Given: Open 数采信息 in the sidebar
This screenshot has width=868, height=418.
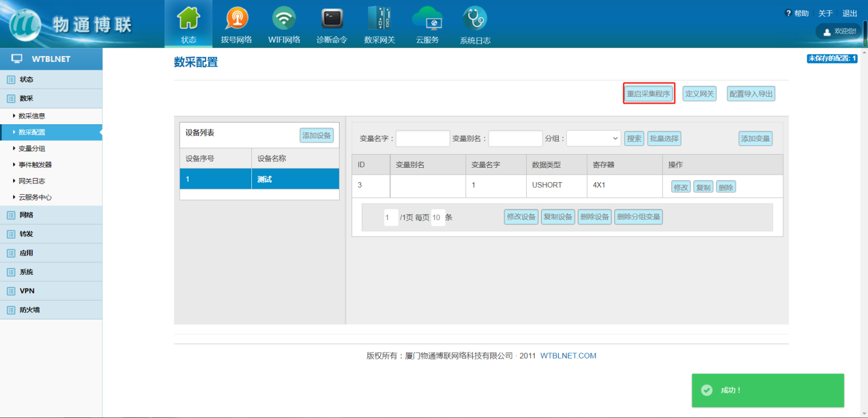Looking at the screenshot, I should tap(51, 116).
